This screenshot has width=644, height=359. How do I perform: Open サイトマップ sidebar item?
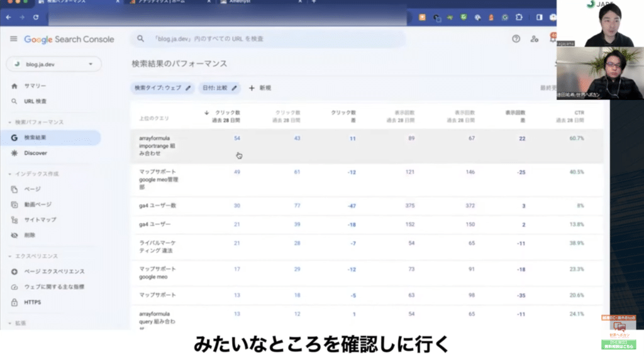40,220
